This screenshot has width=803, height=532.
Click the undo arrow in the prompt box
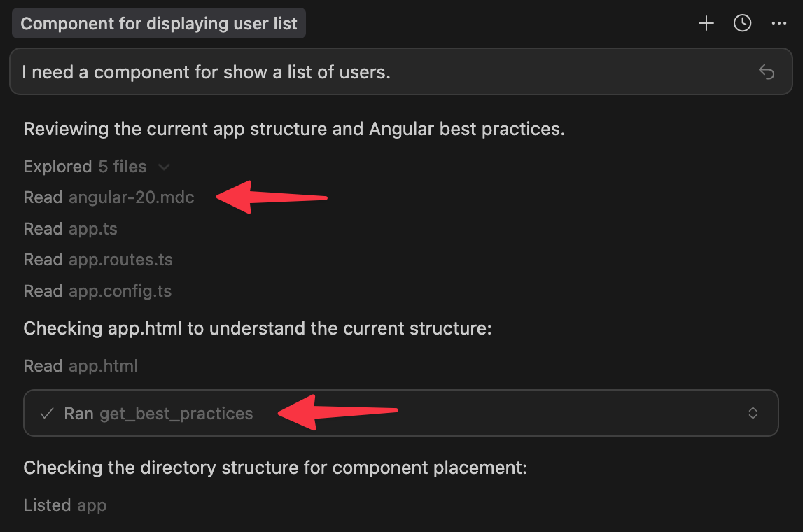coord(767,72)
